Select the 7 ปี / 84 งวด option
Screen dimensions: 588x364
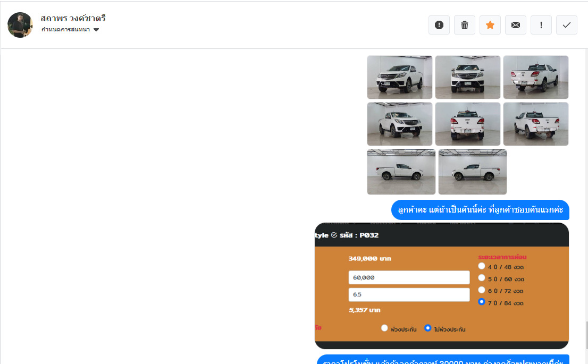[x=482, y=302]
